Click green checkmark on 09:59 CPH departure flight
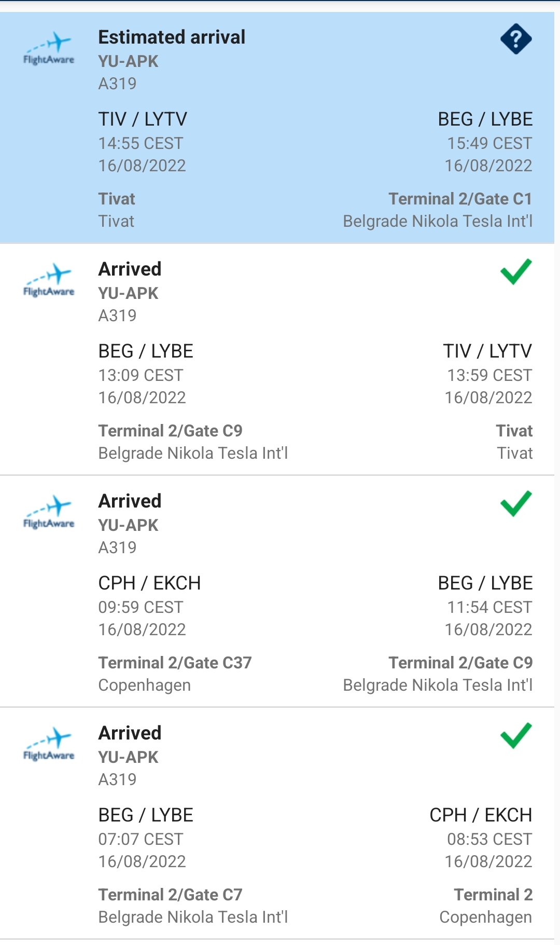Screen dimensions: 560x945 tap(516, 503)
